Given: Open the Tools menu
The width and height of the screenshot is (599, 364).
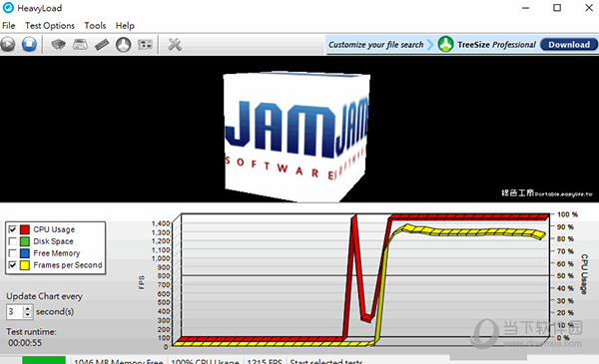Looking at the screenshot, I should click(x=95, y=26).
